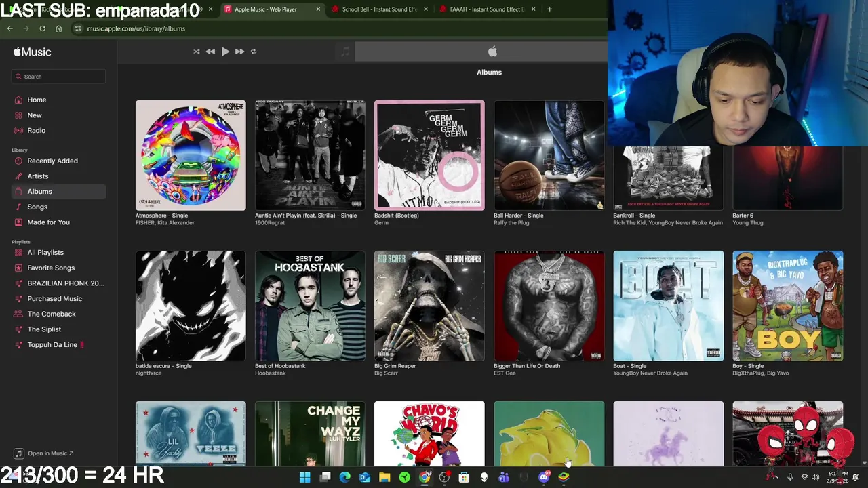Open the Ball Harder - Single cover
This screenshot has height=488, width=868.
549,155
